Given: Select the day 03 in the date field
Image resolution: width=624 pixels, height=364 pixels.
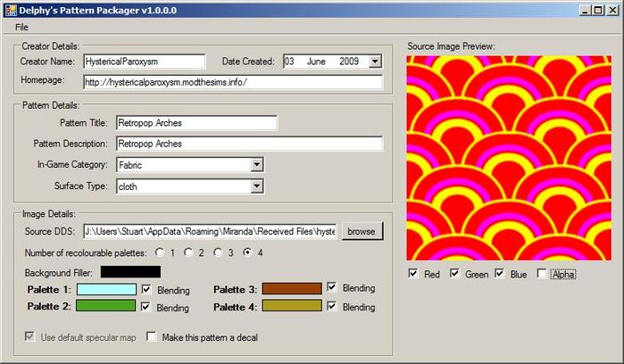Looking at the screenshot, I should coord(289,62).
